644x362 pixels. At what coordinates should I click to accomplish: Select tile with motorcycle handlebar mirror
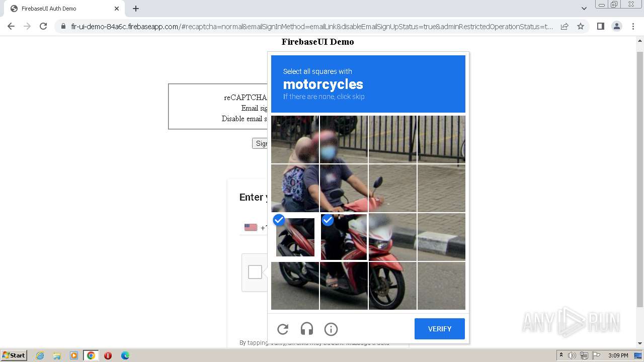(392, 188)
